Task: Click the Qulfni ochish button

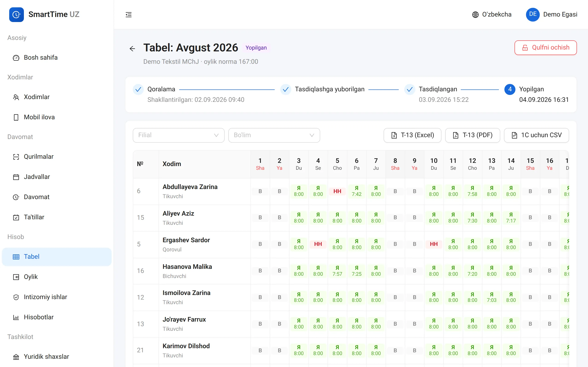Action: click(x=546, y=47)
